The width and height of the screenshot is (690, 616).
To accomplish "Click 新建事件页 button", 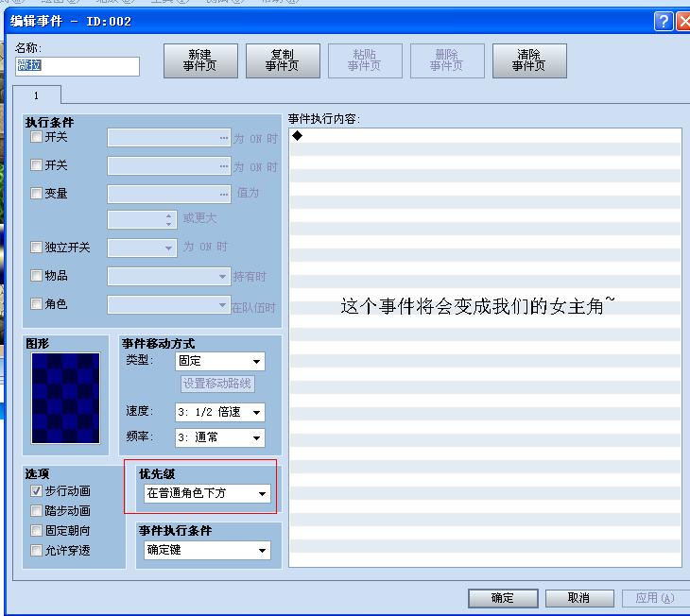I will coord(200,60).
